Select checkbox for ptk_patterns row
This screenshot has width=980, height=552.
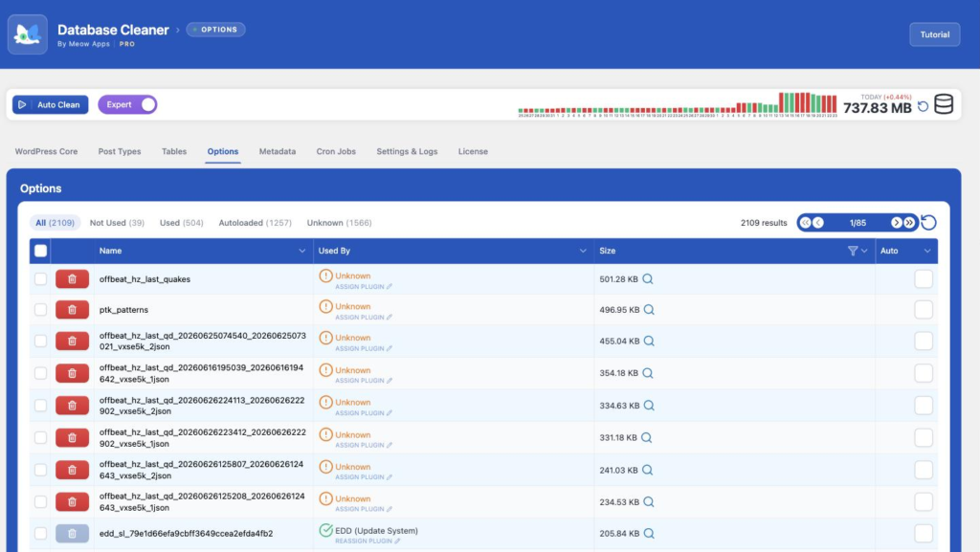(40, 310)
